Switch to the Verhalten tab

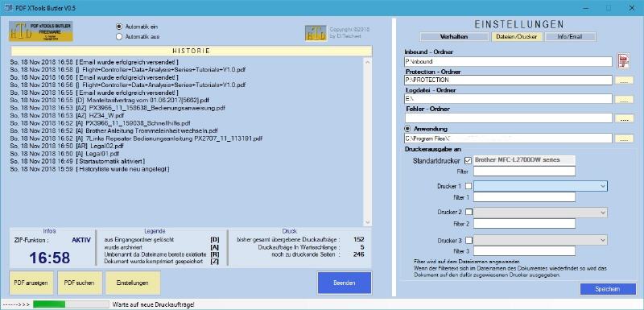pyautogui.click(x=454, y=36)
